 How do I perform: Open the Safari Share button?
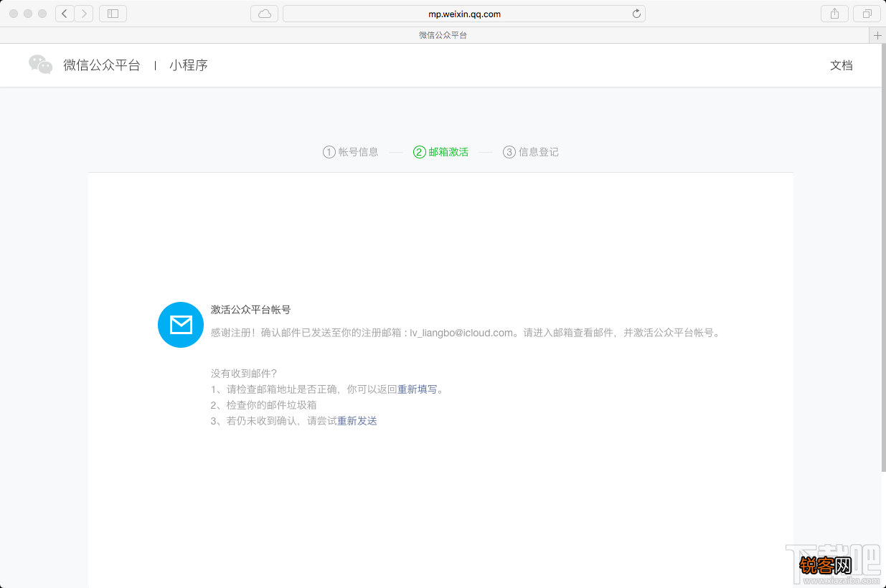(x=834, y=14)
